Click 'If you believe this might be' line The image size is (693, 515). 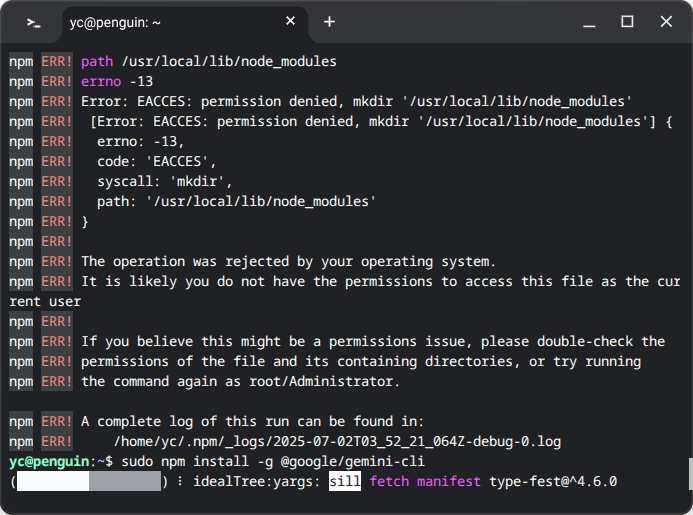[373, 341]
